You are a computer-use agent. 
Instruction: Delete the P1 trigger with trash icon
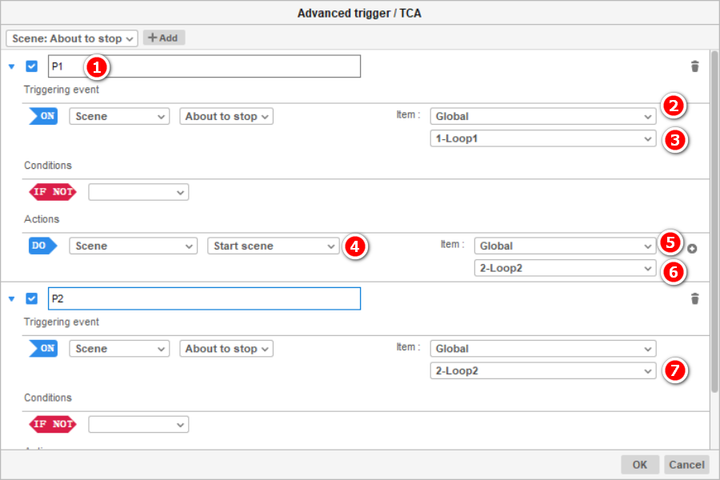coord(695,66)
